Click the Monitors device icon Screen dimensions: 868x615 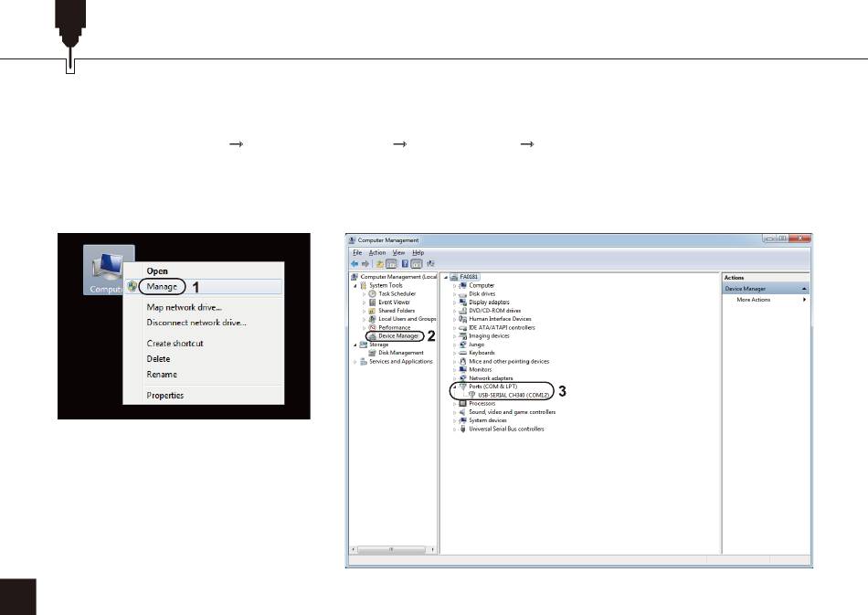click(x=463, y=370)
